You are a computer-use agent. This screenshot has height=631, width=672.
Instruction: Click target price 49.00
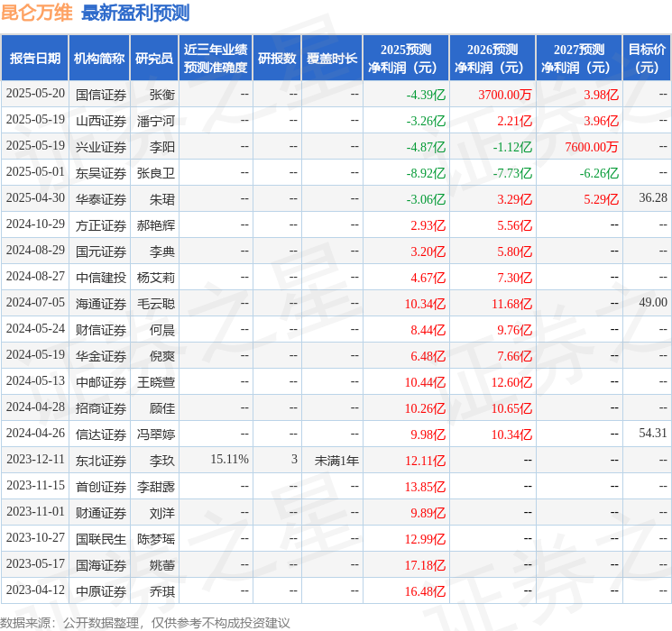tap(653, 302)
